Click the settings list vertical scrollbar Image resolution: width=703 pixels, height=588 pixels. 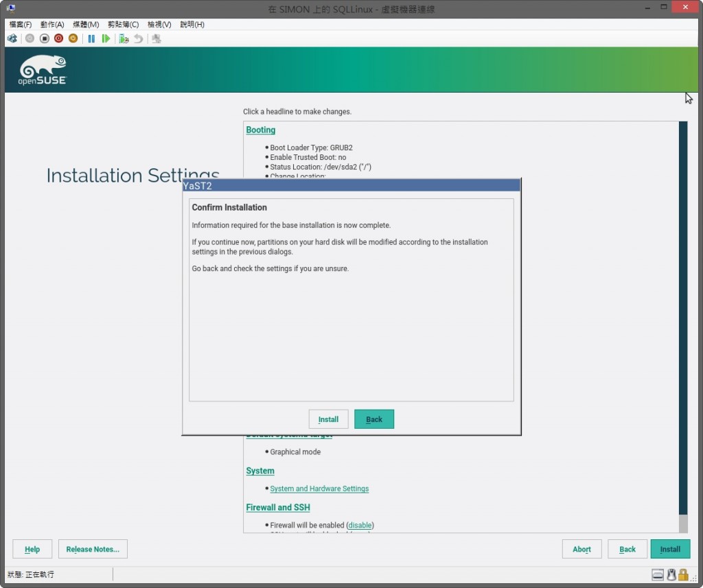(x=683, y=327)
